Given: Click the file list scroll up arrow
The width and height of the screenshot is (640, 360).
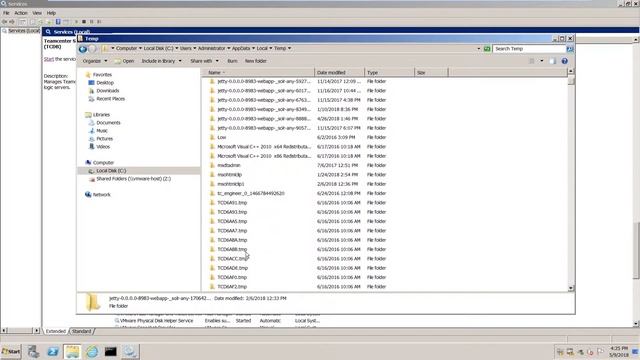Looking at the screenshot, I should point(571,71).
